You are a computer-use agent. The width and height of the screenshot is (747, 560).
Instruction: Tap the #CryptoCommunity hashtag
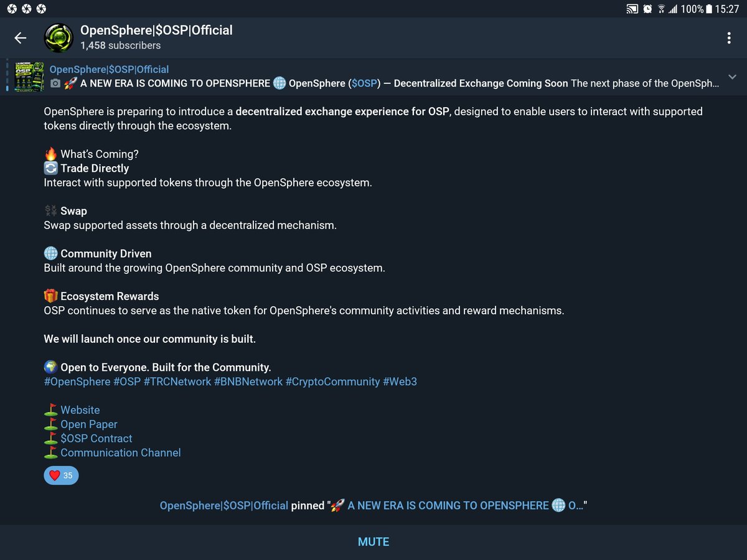[x=332, y=381]
